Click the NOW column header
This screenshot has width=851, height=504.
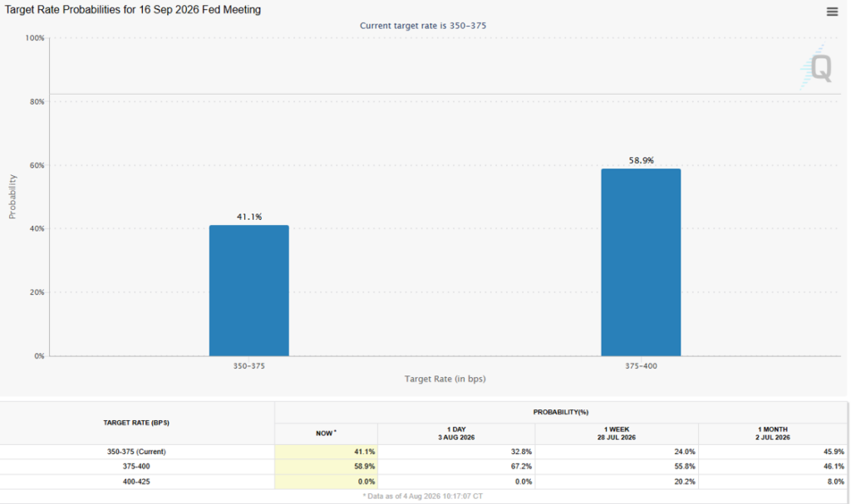click(326, 433)
